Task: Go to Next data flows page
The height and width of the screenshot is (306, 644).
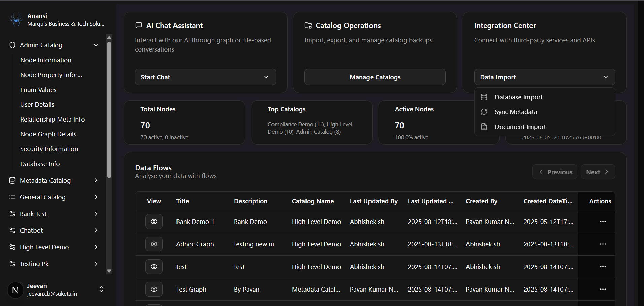Action: [x=598, y=172]
